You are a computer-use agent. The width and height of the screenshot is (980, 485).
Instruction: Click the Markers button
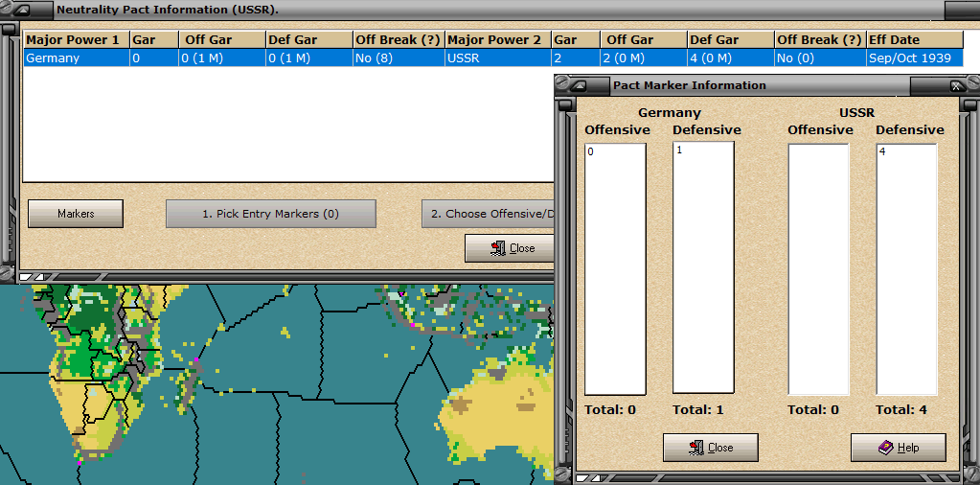tap(76, 214)
